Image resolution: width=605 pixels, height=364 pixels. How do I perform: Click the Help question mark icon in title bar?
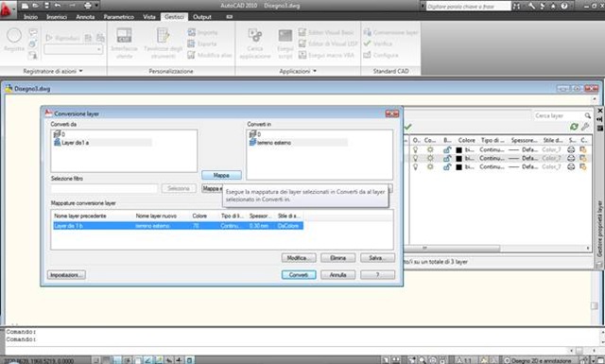coord(564,6)
